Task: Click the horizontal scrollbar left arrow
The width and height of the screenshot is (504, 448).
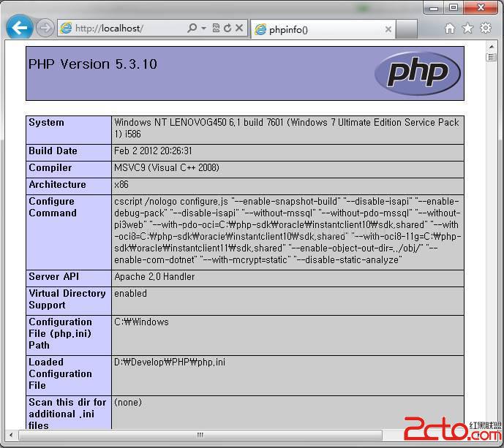Action: (11, 435)
